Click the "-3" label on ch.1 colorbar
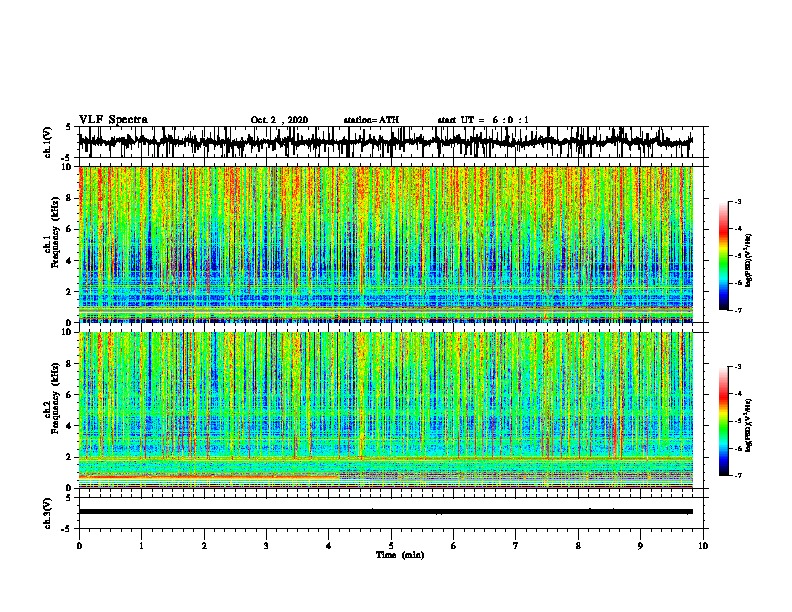This screenshot has width=792, height=612. [738, 201]
